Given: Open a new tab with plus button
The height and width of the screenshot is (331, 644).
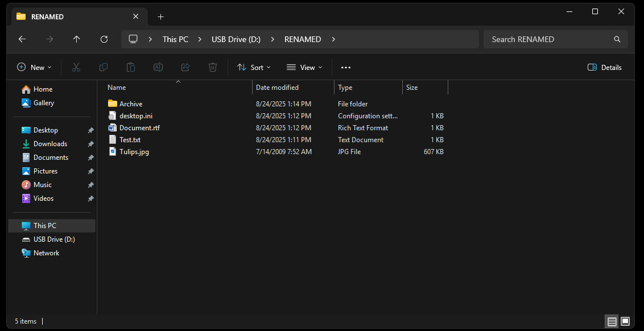Looking at the screenshot, I should click(161, 16).
